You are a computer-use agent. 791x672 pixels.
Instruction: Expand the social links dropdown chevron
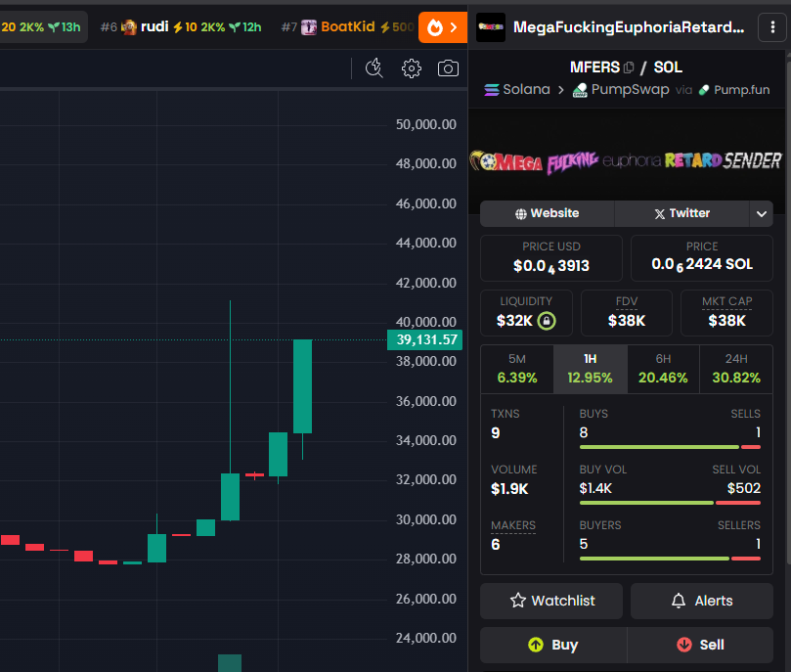click(762, 213)
